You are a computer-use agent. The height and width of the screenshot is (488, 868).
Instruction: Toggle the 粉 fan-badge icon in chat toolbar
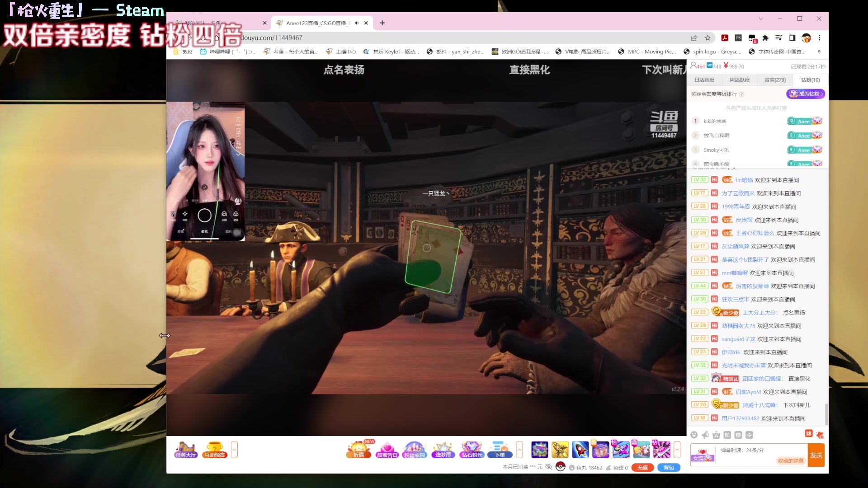point(727,435)
